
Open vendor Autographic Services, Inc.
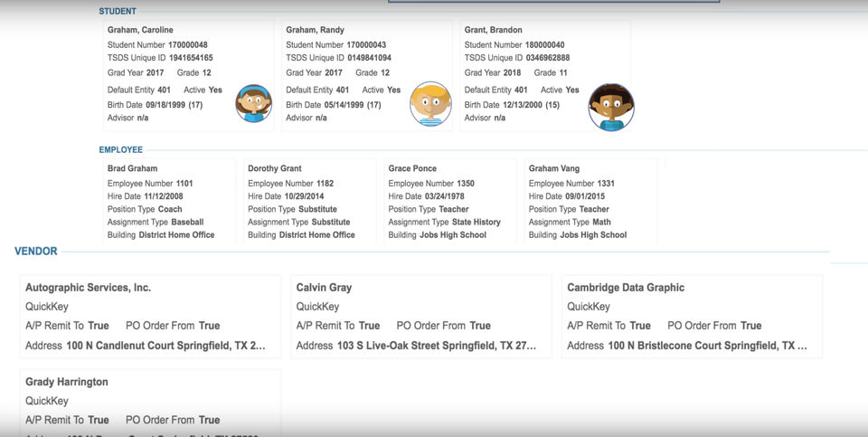151,317
